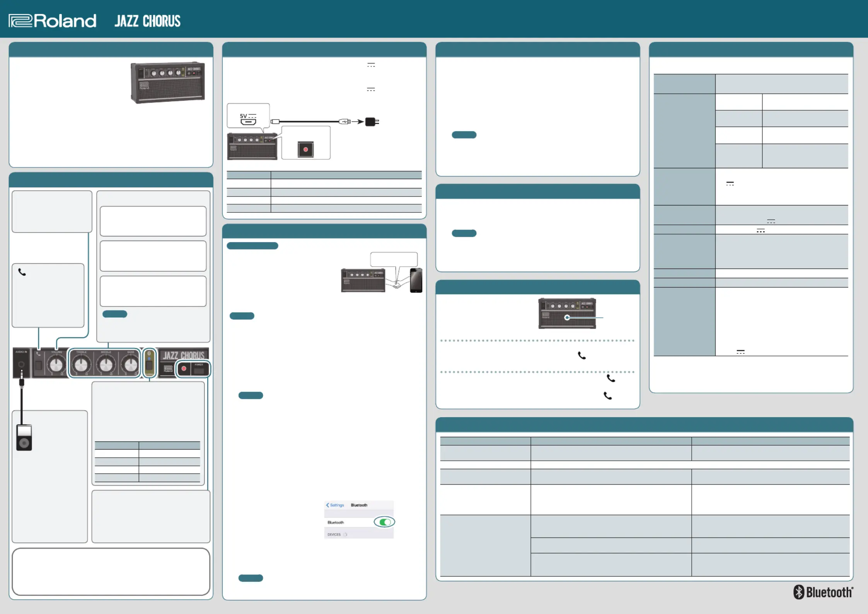Adjust the MIDDLE knob
Viewport: 868px width, 614px height.
coord(106,365)
